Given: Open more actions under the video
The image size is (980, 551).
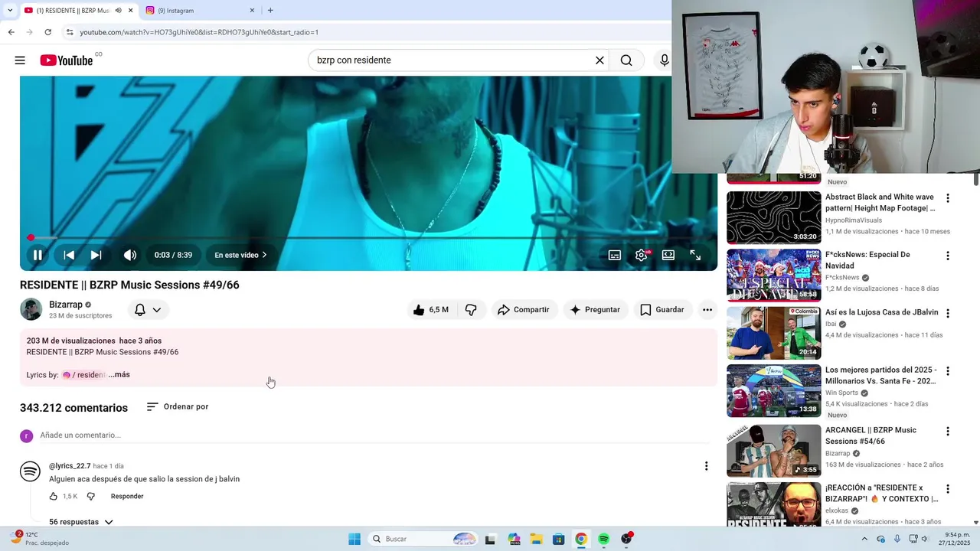Looking at the screenshot, I should coord(707,310).
